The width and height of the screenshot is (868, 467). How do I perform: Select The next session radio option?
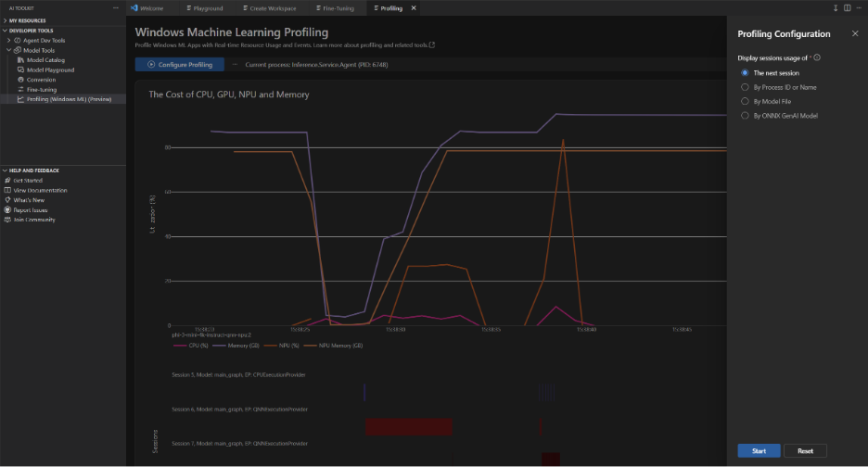[745, 73]
